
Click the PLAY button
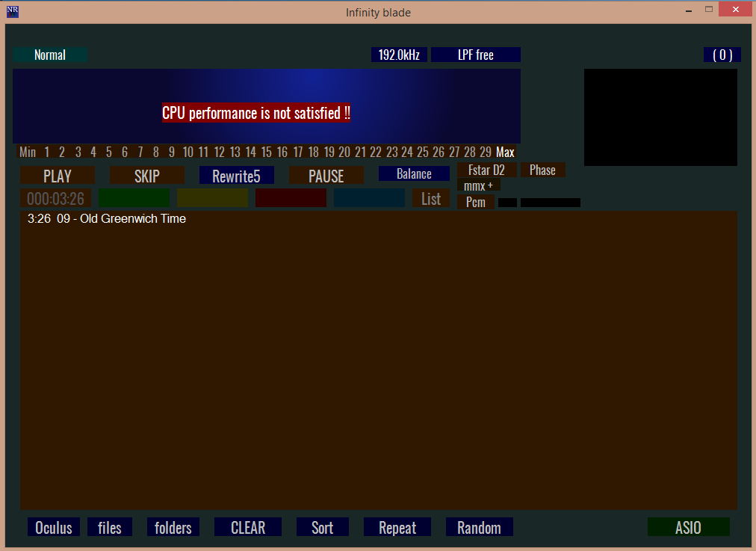(58, 175)
